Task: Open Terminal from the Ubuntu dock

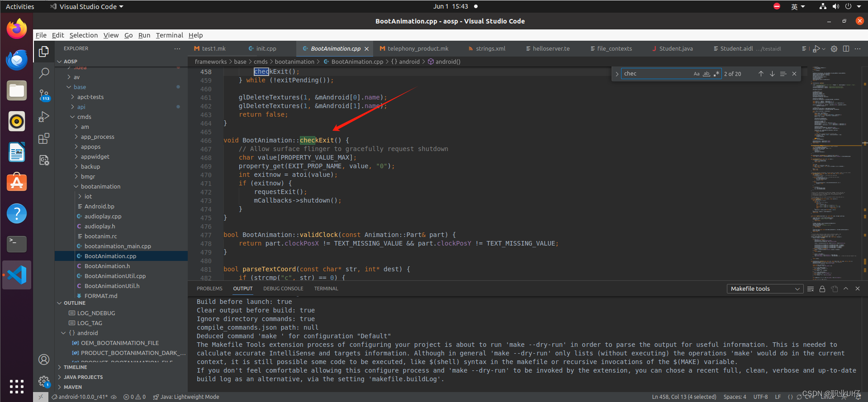Action: [17, 244]
